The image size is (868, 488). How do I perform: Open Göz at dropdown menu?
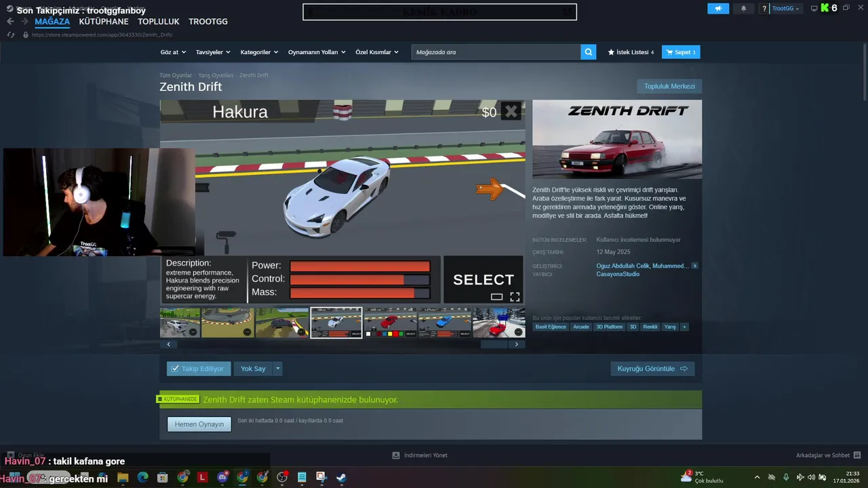173,52
